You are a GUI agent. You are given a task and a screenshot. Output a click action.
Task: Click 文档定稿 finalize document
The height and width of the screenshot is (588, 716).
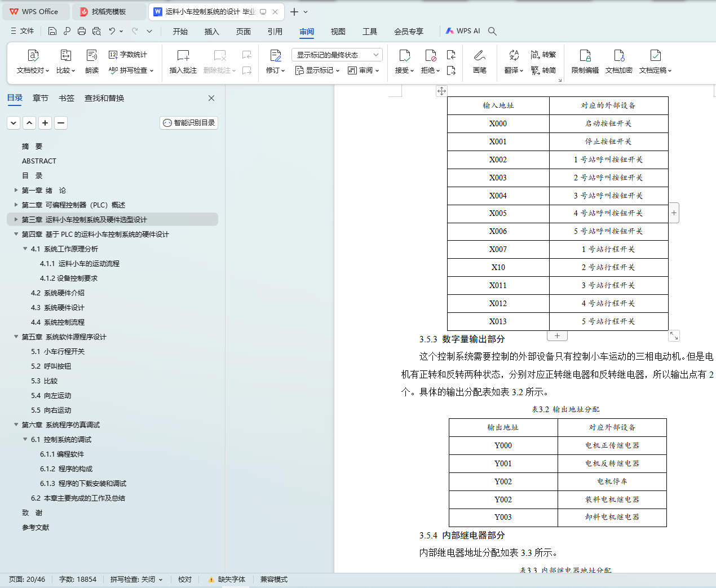coord(655,62)
